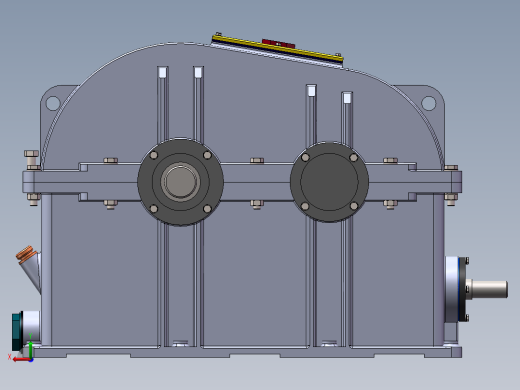Select the orange oil filler cap
Image resolution: width=520 pixels, height=390 pixels.
(x=25, y=254)
